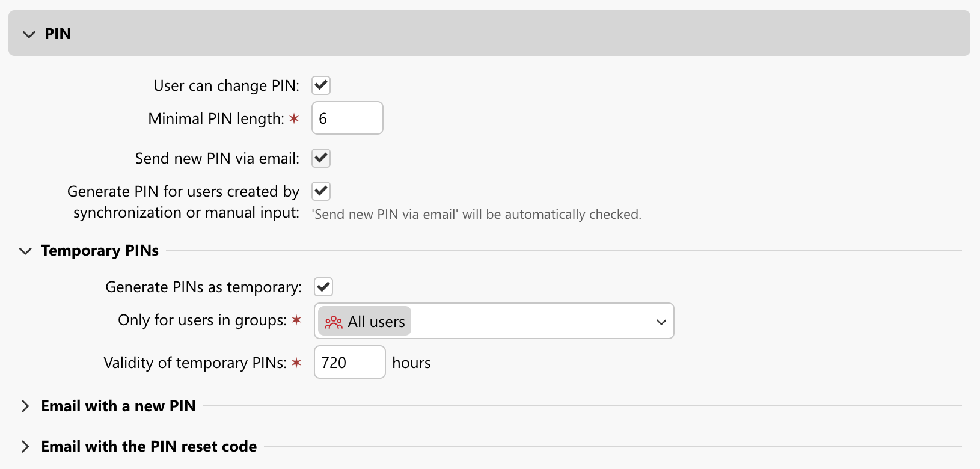Viewport: 980px width, 469px height.
Task: Uncheck Send new PIN via email
Action: point(320,158)
